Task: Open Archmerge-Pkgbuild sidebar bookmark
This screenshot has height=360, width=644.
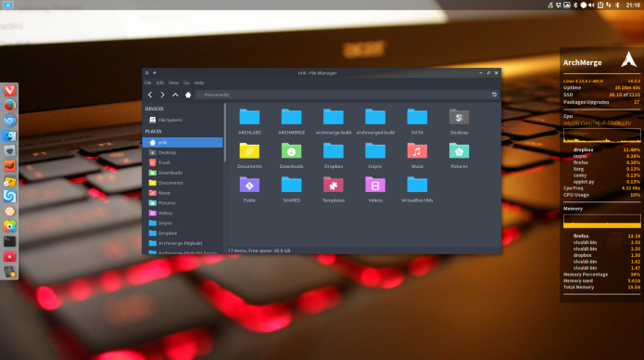Action: [183, 243]
